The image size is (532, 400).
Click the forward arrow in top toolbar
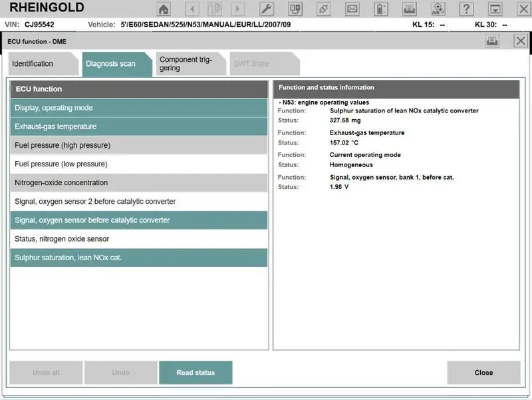pos(237,9)
